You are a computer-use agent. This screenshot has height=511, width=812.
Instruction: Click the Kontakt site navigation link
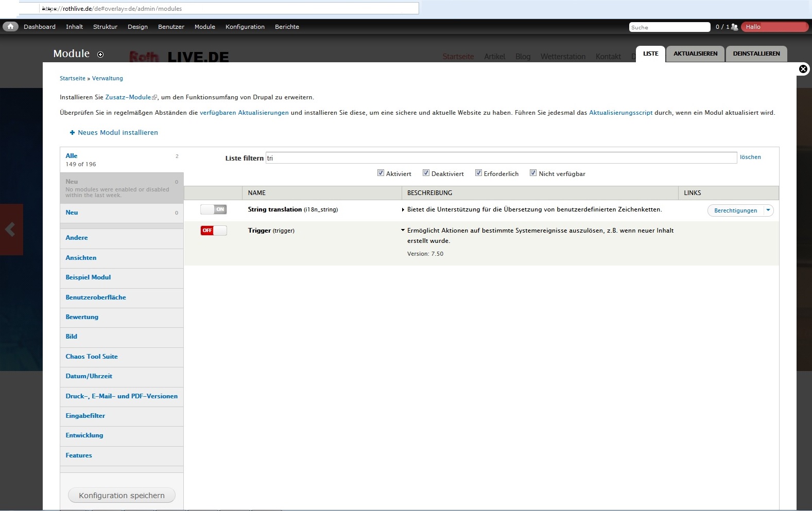[x=608, y=57]
